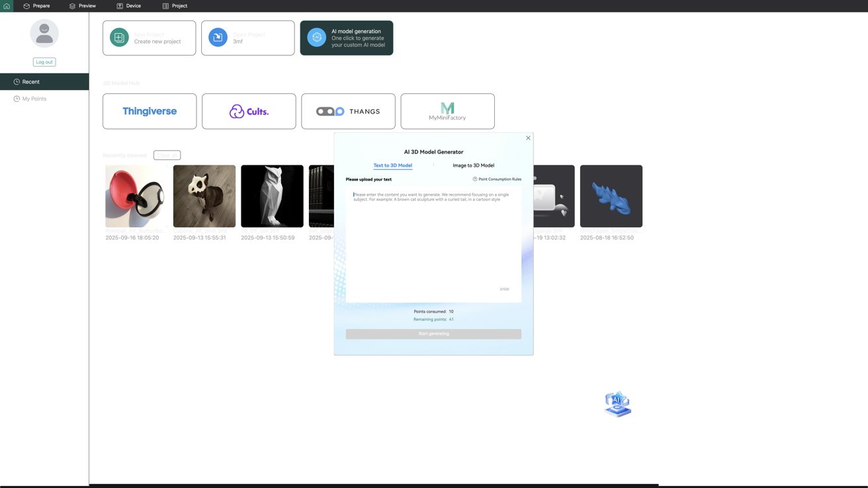
Task: Click the user avatar icon
Action: click(44, 33)
